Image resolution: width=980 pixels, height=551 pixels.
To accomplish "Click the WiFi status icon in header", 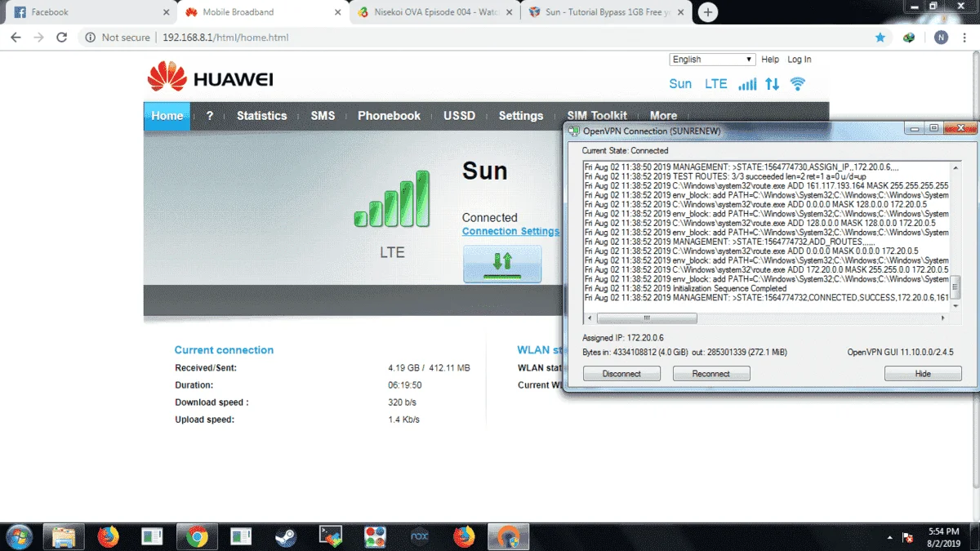I will [798, 84].
